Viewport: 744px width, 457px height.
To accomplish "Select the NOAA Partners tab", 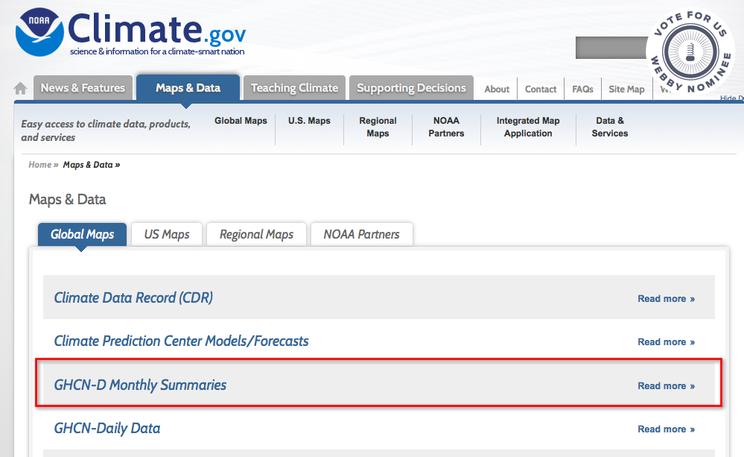I will [361, 235].
